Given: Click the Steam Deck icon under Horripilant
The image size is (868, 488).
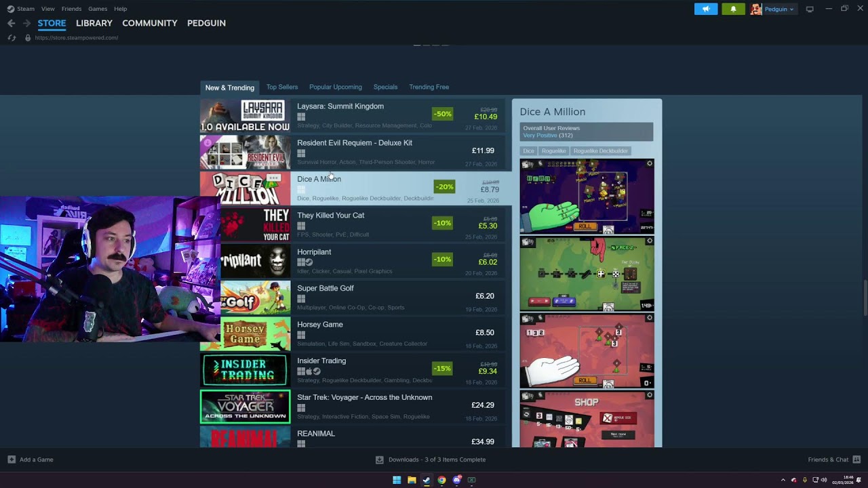Looking at the screenshot, I should click(x=309, y=262).
